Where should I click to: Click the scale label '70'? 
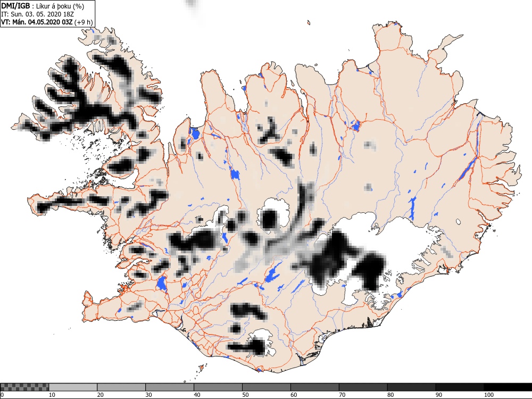(x=342, y=395)
